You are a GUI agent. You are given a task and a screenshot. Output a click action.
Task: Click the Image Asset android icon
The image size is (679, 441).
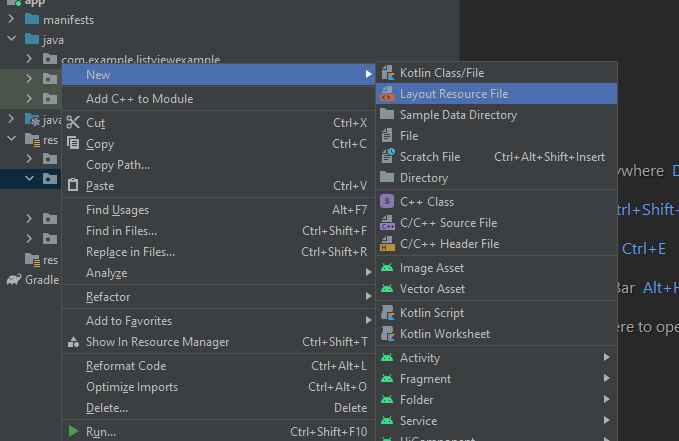tap(387, 268)
